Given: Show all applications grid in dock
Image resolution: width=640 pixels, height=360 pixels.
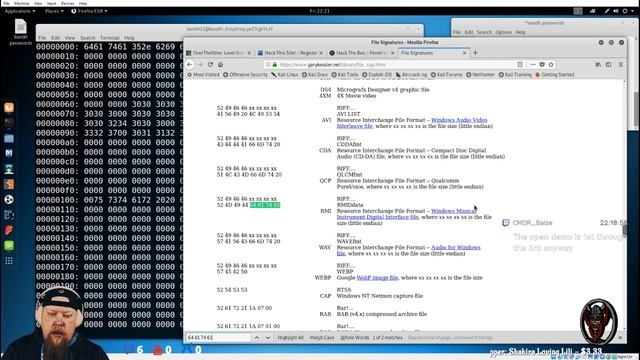Looking at the screenshot, I should point(9,261).
